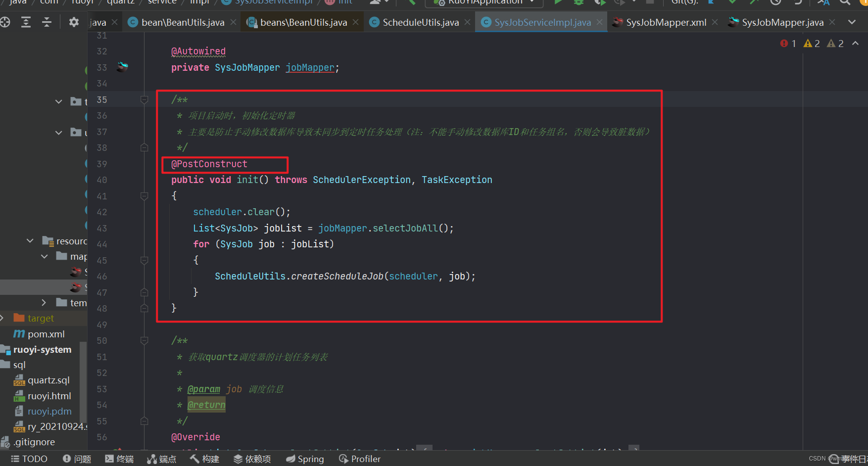Close the ScheduleUtils.java tab
The image size is (868, 466).
coord(468,22)
